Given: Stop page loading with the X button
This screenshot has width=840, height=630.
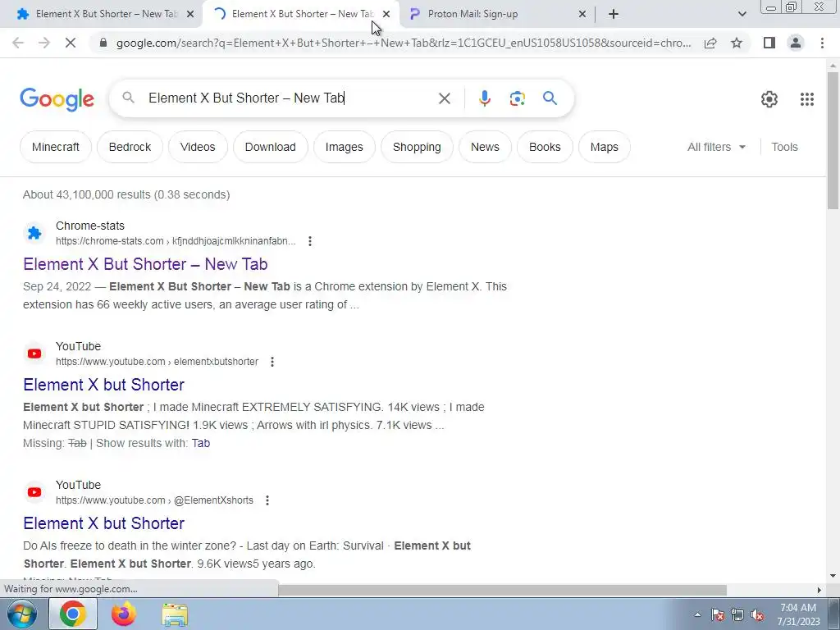Looking at the screenshot, I should 71,43.
